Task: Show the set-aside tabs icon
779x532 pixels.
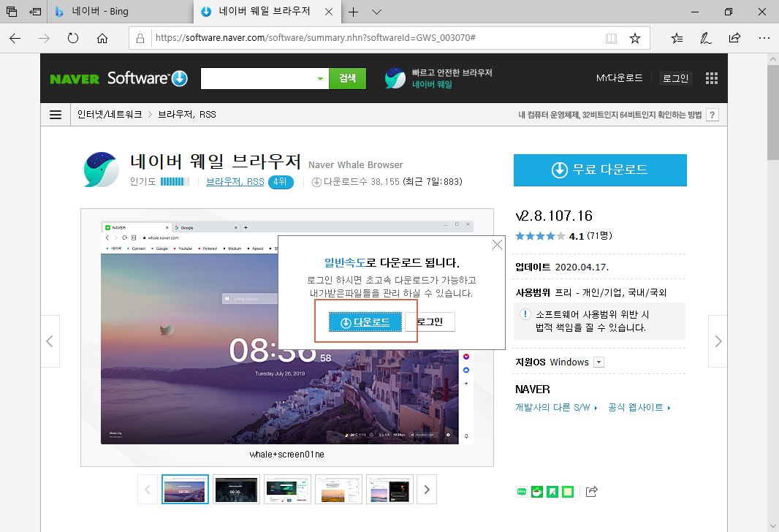Action: [x=12, y=12]
